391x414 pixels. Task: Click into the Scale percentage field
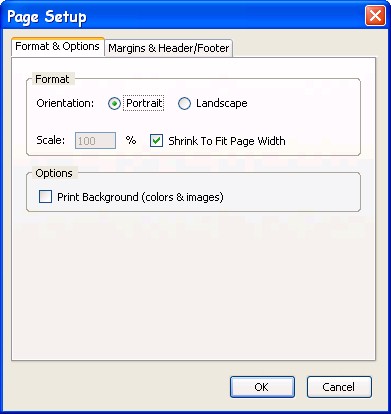point(95,141)
